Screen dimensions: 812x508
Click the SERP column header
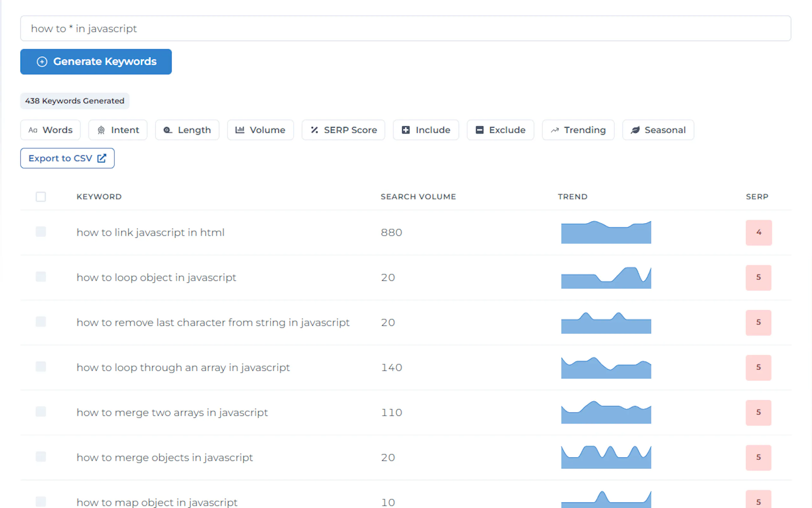[757, 196]
